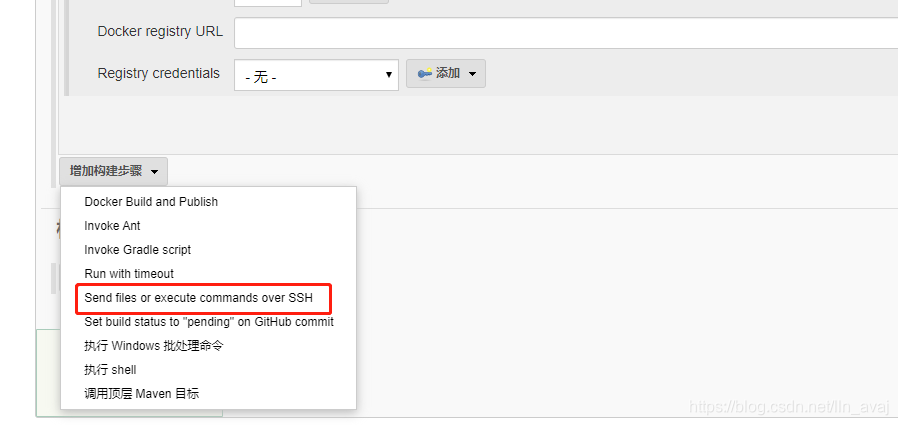Open the 增加构建步骤 dropdown button
The image size is (898, 425).
tap(113, 171)
